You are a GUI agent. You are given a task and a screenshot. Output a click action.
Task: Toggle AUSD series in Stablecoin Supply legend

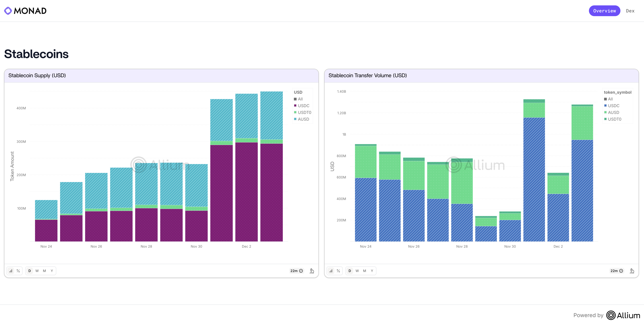(x=303, y=119)
